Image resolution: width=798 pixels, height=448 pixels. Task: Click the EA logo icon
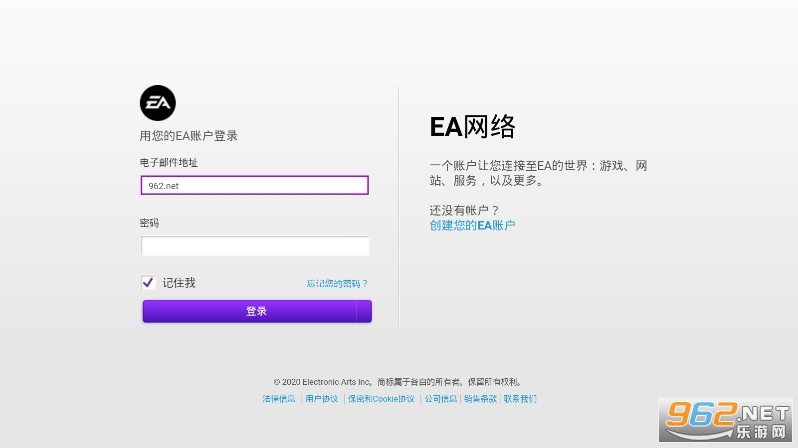pos(157,103)
